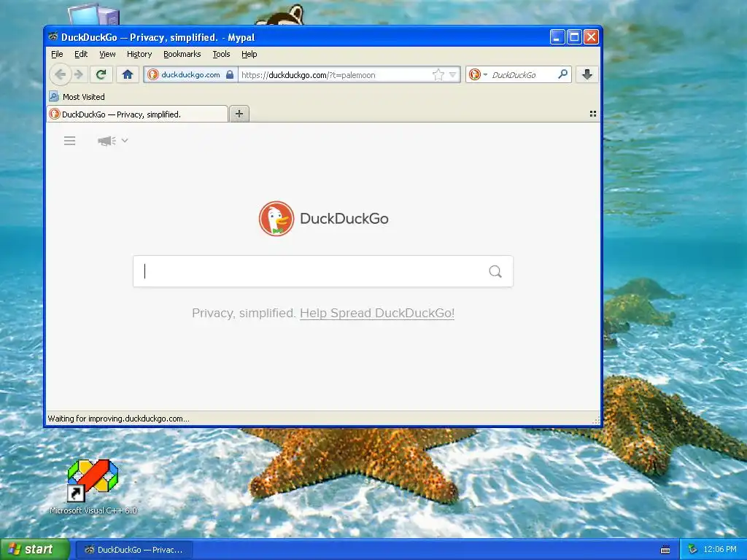Click the megaphone announcements icon
This screenshot has height=560, width=747.
pyautogui.click(x=107, y=141)
